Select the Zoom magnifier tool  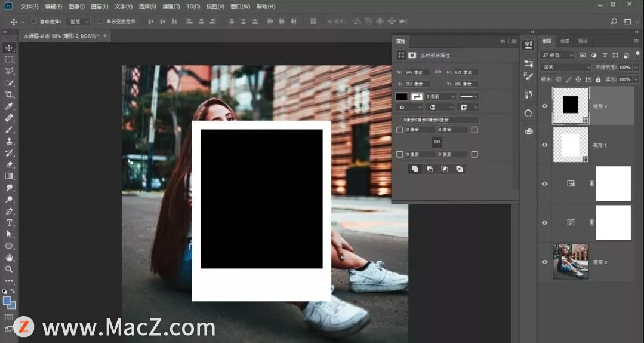(x=9, y=269)
